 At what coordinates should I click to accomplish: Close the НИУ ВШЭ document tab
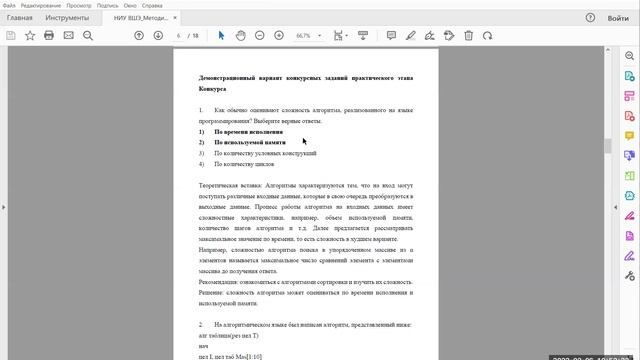coord(175,18)
